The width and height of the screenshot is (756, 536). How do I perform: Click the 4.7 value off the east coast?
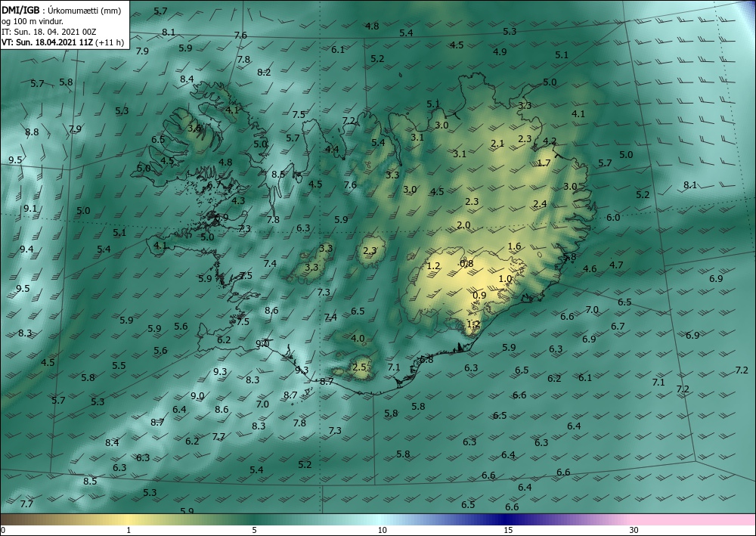(x=616, y=265)
